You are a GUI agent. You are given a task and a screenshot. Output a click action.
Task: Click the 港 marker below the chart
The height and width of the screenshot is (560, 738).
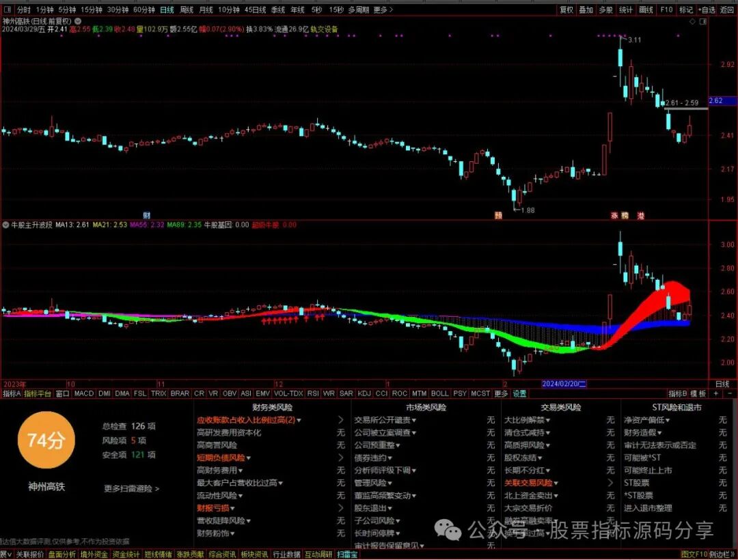(640, 215)
